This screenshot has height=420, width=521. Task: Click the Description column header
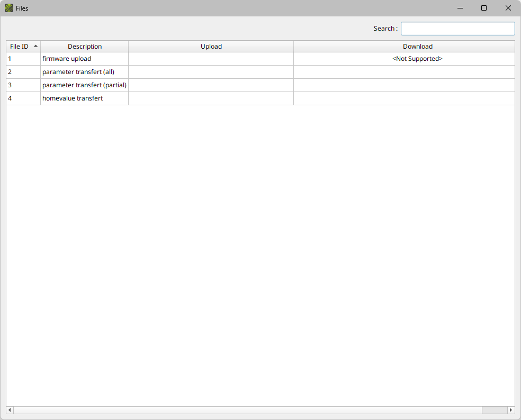(x=84, y=47)
